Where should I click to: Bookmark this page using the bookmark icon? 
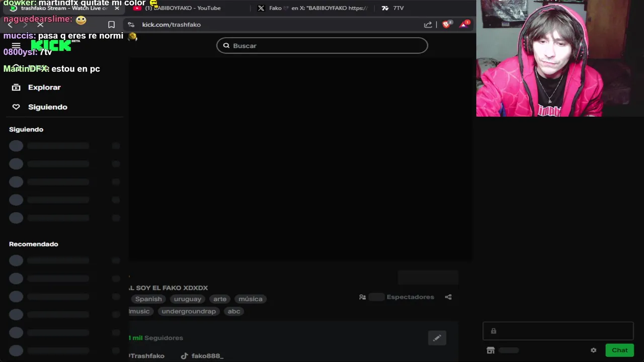coord(112,25)
